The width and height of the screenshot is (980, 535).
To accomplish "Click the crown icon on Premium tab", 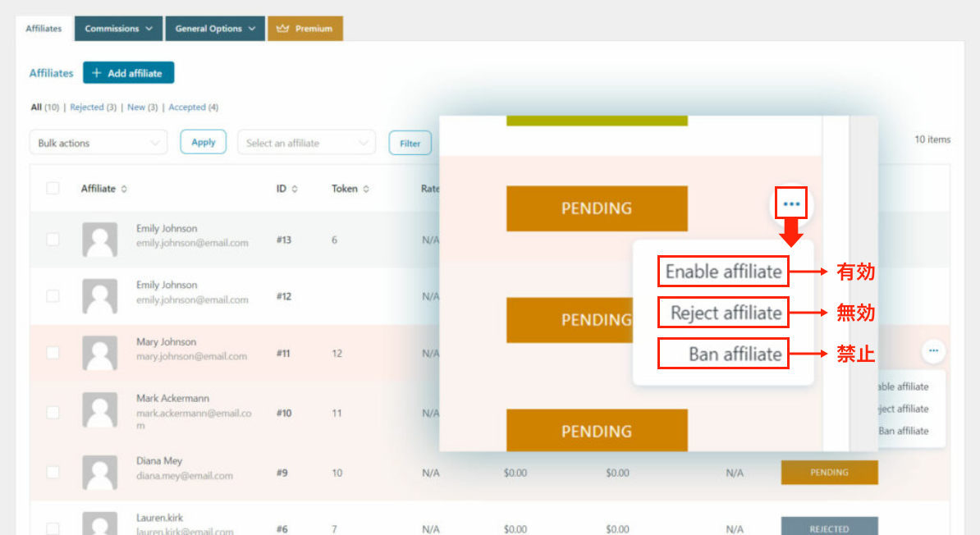I will [283, 29].
